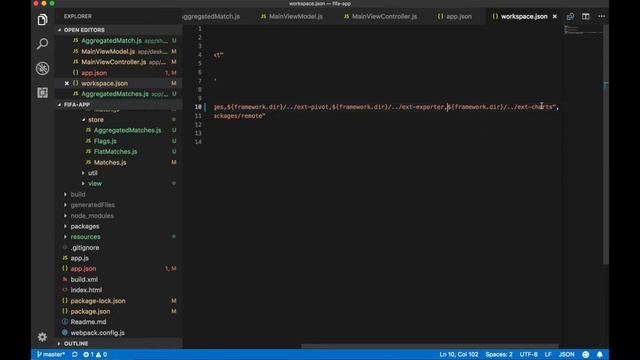Open AggregatedMatches.js under store folder
Screen dimensions: 640x360
point(127,130)
